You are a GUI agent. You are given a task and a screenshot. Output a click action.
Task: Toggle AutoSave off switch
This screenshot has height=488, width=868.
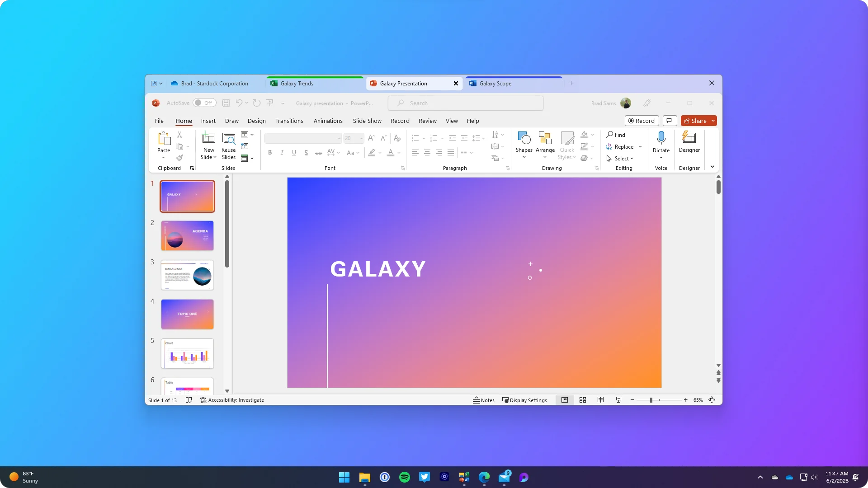204,103
